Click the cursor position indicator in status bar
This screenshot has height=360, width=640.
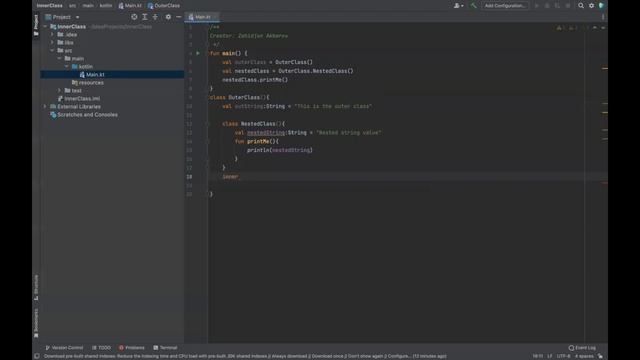538,356
